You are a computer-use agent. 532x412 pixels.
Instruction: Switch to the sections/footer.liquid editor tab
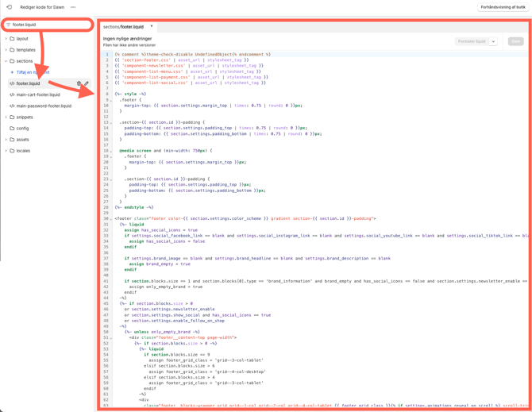[123, 27]
